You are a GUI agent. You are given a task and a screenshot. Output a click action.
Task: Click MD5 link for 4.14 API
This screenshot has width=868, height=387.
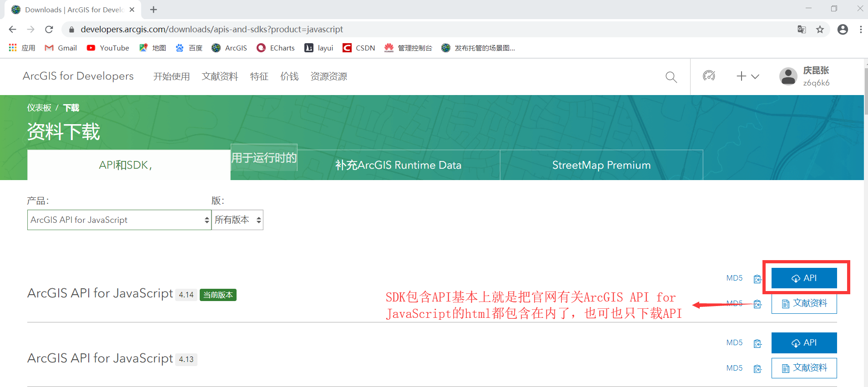point(734,278)
